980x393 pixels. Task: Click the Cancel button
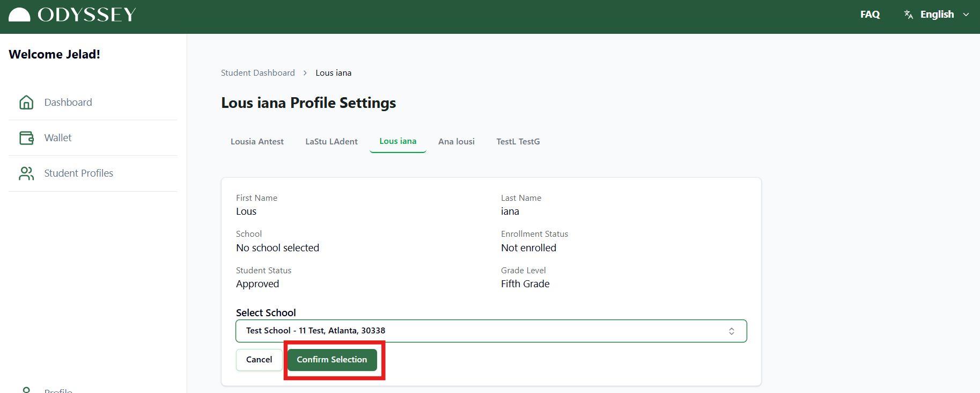click(259, 360)
